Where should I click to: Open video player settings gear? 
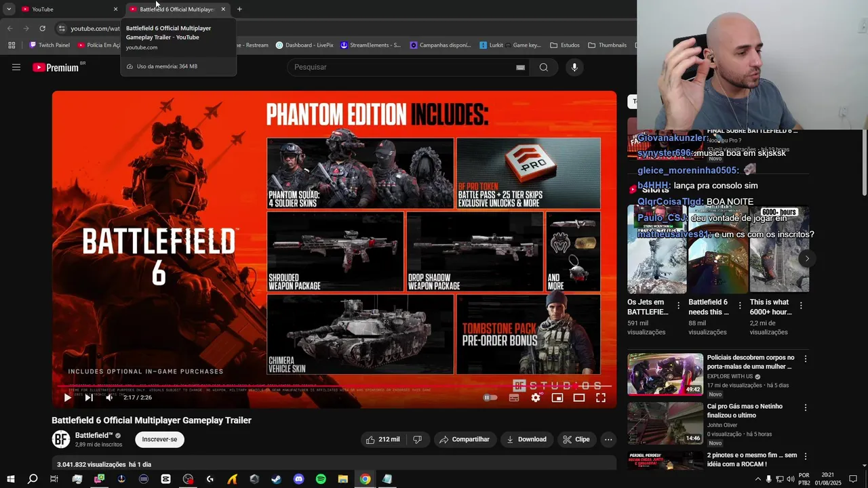tap(536, 398)
